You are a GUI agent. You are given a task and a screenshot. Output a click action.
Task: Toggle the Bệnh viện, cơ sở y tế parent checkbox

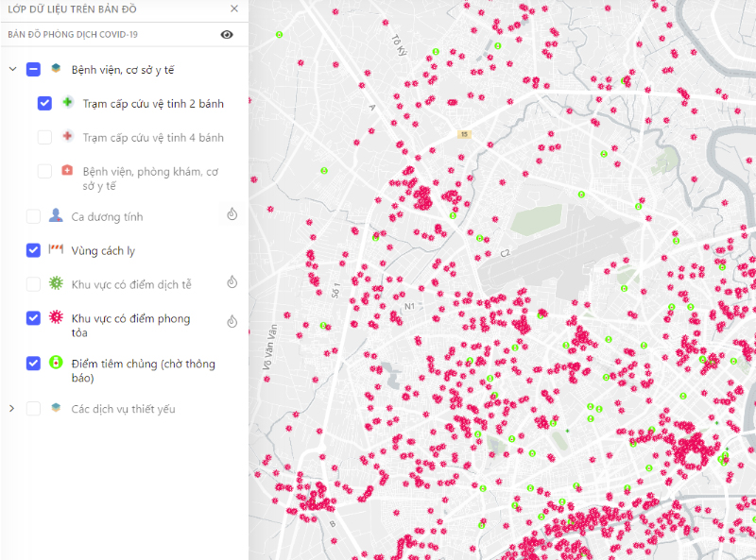[33, 69]
